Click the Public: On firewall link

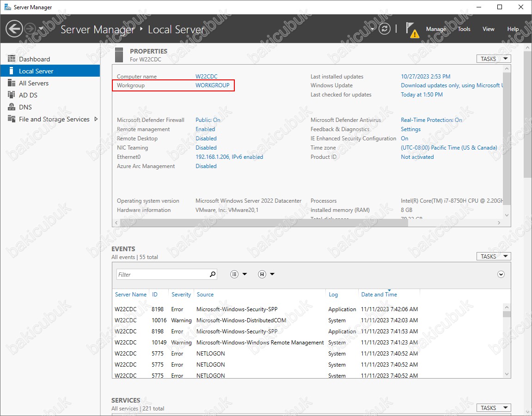(208, 120)
